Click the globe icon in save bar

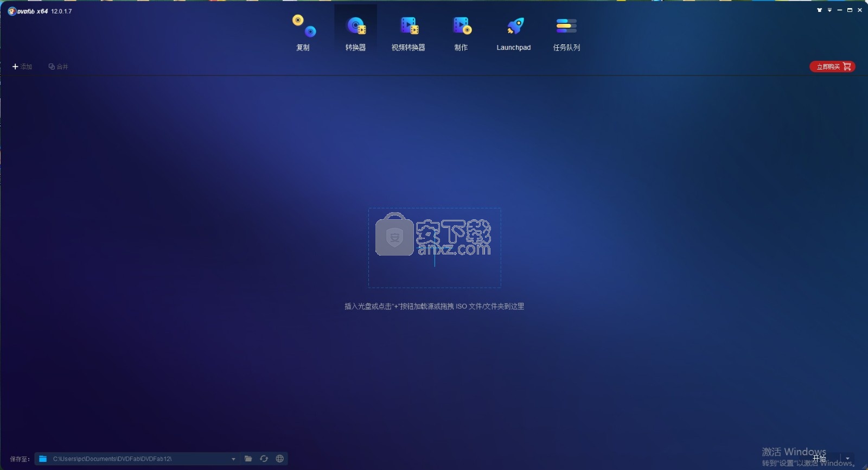pyautogui.click(x=279, y=459)
